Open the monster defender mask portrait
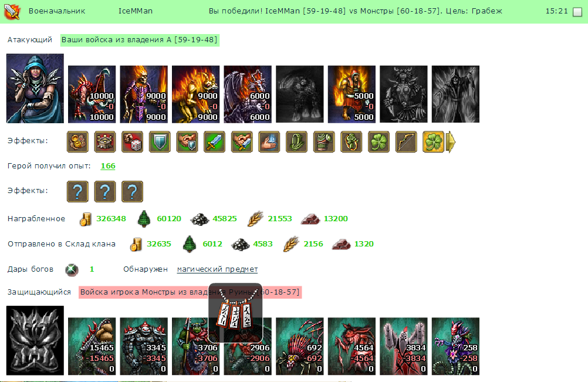The width and height of the screenshot is (588, 382). click(x=35, y=340)
